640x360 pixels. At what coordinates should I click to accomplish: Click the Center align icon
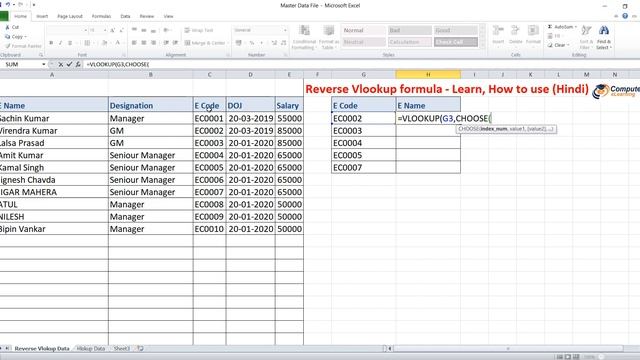(144, 43)
